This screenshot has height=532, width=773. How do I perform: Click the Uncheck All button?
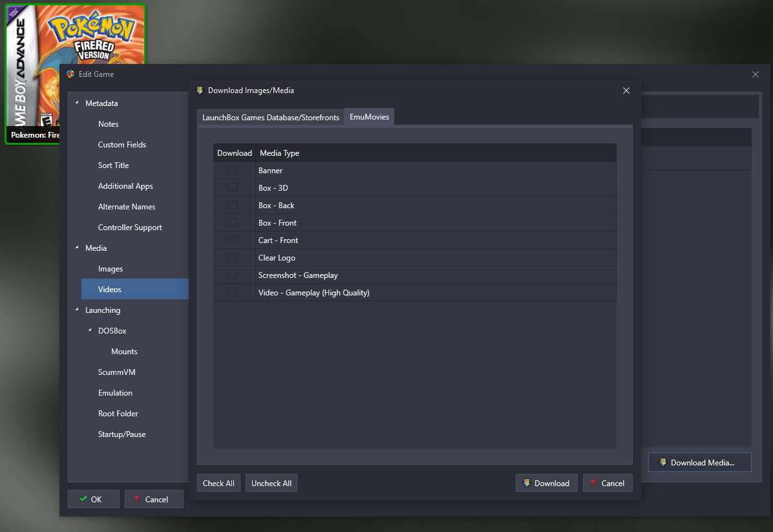[271, 483]
